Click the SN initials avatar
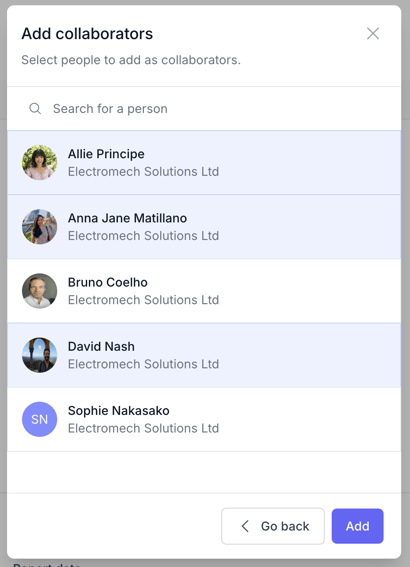Image resolution: width=410 pixels, height=567 pixels. pyautogui.click(x=39, y=419)
